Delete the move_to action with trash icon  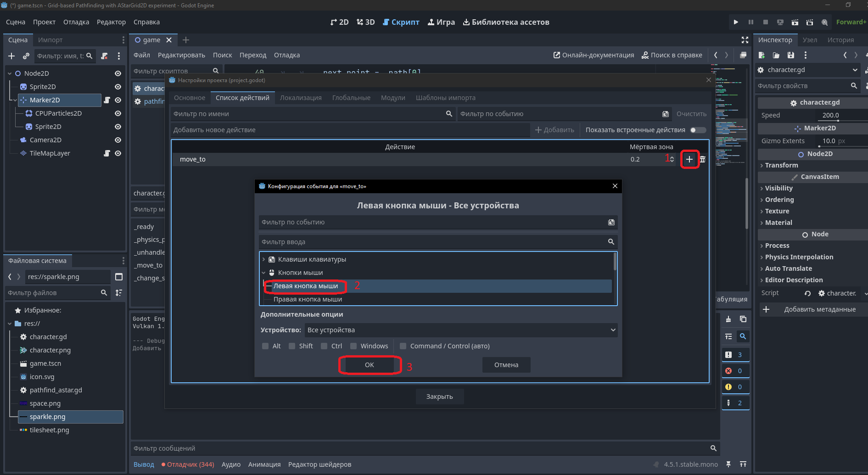702,159
